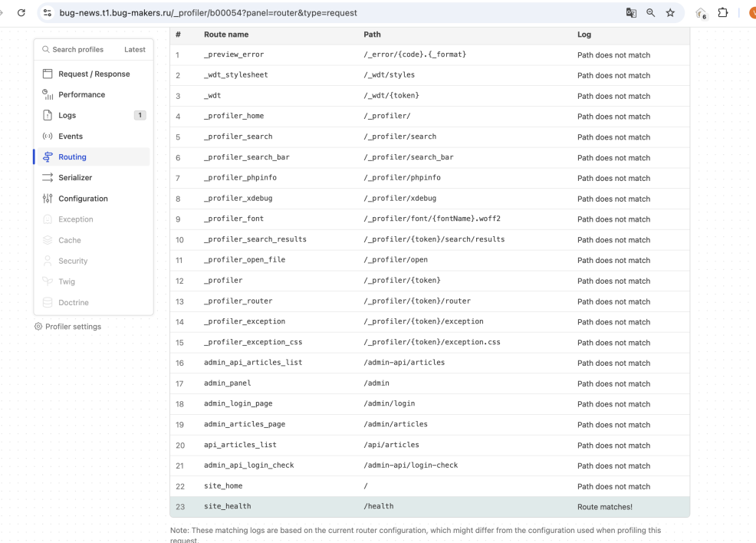Click the Profiler settings gear icon
756x543 pixels.
[x=38, y=327]
